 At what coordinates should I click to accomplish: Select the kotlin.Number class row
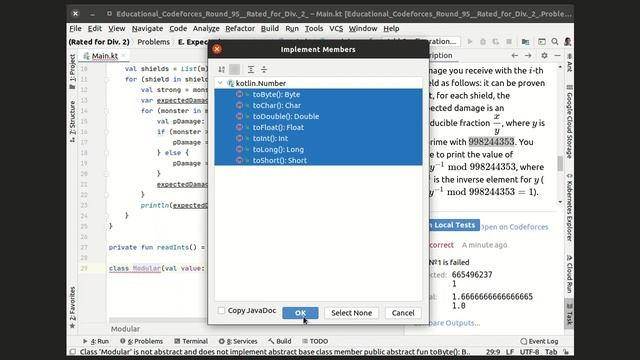click(318, 83)
